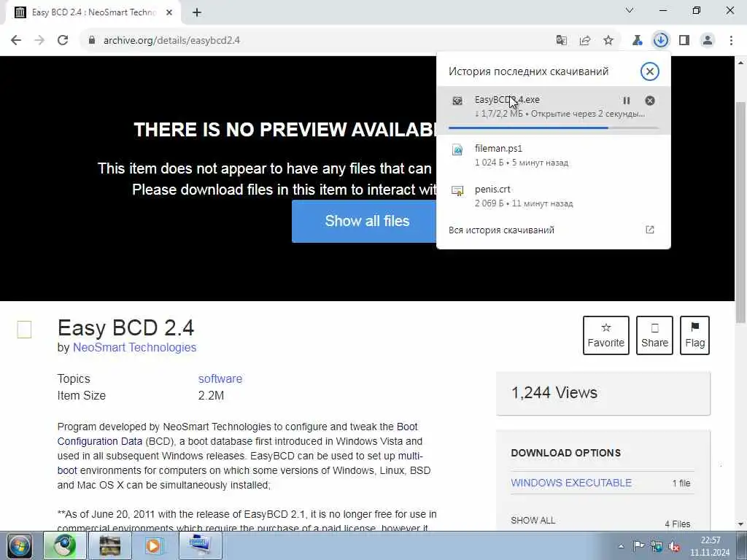The image size is (747, 560).
Task: Click the 1,244 Views counter
Action: pos(554,392)
